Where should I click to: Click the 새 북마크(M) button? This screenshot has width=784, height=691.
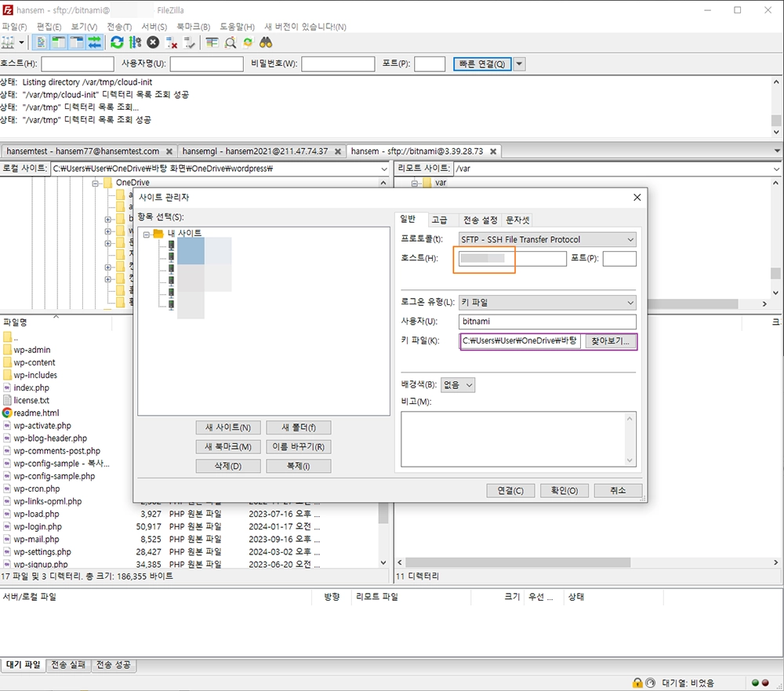(228, 446)
